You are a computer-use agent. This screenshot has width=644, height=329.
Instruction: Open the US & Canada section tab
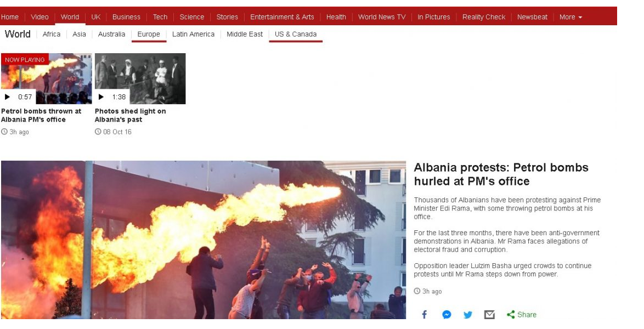296,34
